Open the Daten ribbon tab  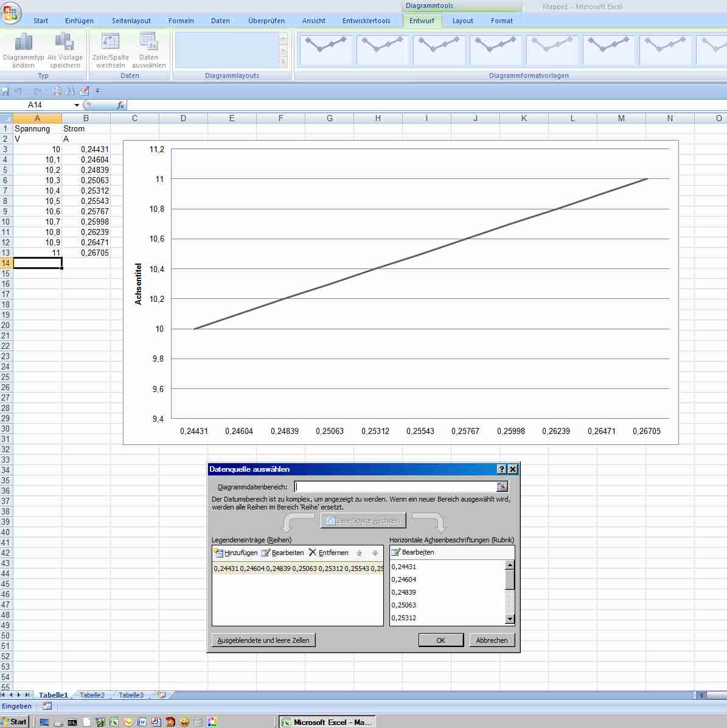tap(220, 21)
